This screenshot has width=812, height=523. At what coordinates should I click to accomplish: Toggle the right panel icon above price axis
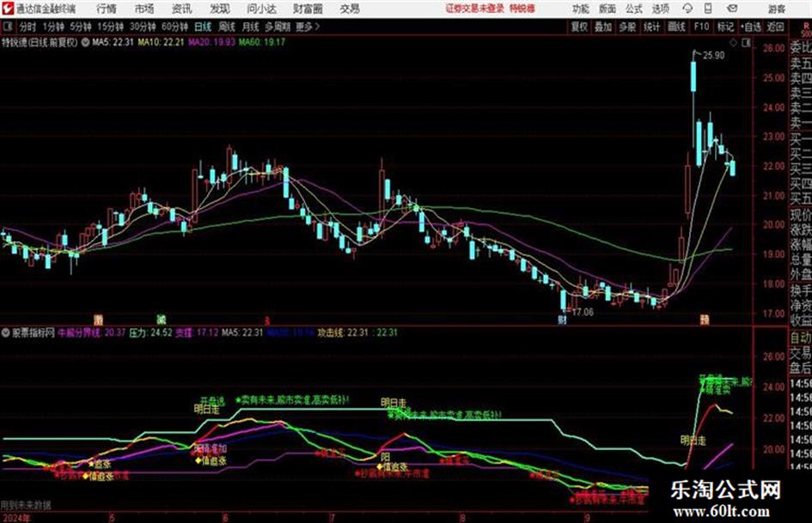point(746,43)
